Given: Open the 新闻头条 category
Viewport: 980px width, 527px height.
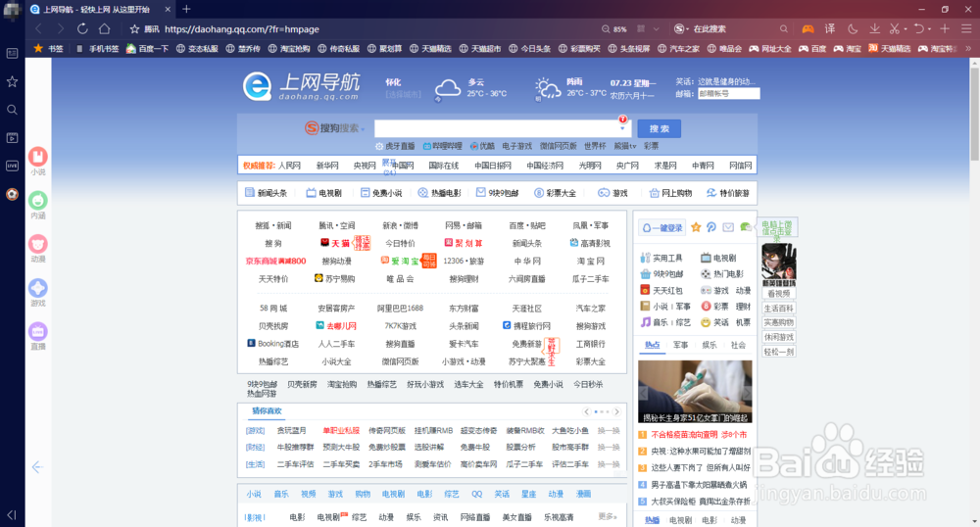Looking at the screenshot, I should click(x=267, y=193).
